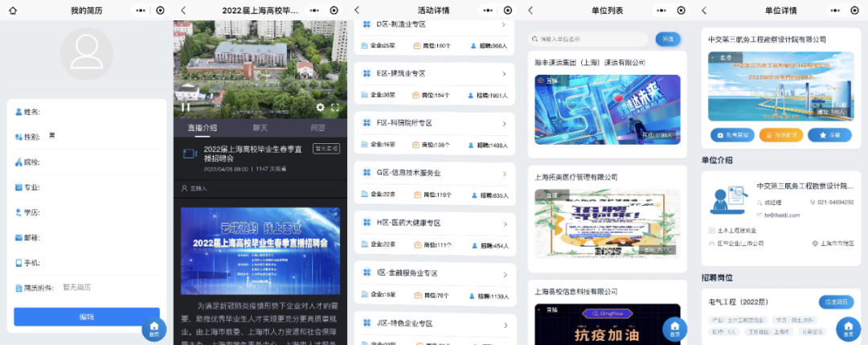
Task: Open 顺丰速运 company live thumbnail
Action: (x=607, y=109)
